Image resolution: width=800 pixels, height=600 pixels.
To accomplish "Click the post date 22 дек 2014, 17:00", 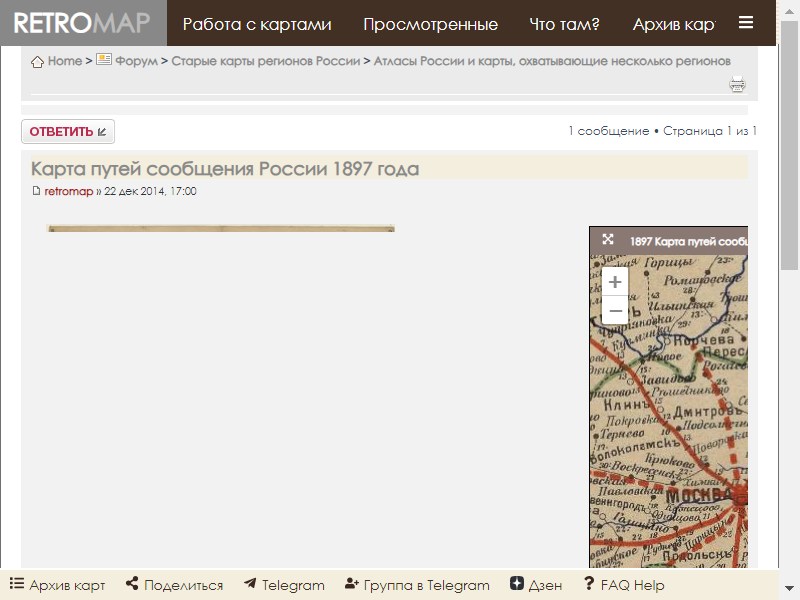I will click(151, 191).
